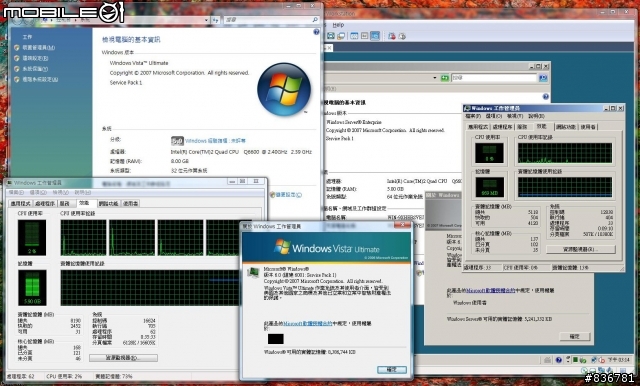Open Microsoft license terms link in Vista About dialog
This screenshot has width=640, height=386.
(x=307, y=324)
